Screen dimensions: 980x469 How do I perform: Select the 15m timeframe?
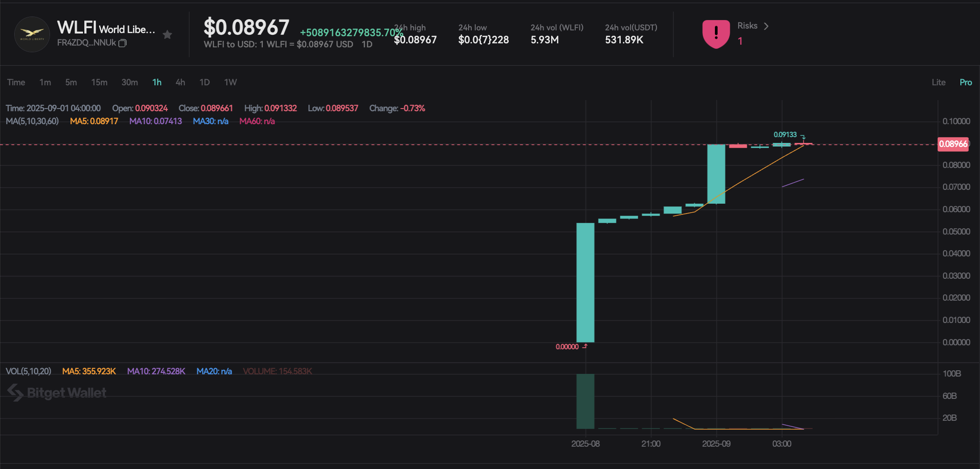click(x=99, y=82)
